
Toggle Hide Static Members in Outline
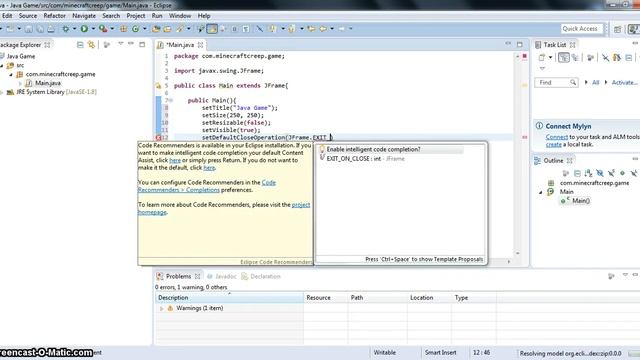coord(611,173)
